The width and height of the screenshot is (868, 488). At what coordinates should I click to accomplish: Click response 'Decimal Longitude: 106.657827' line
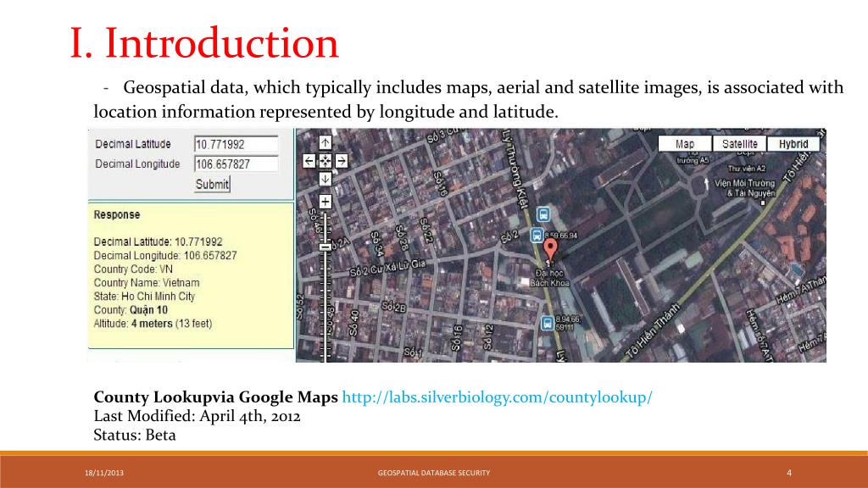tap(165, 256)
